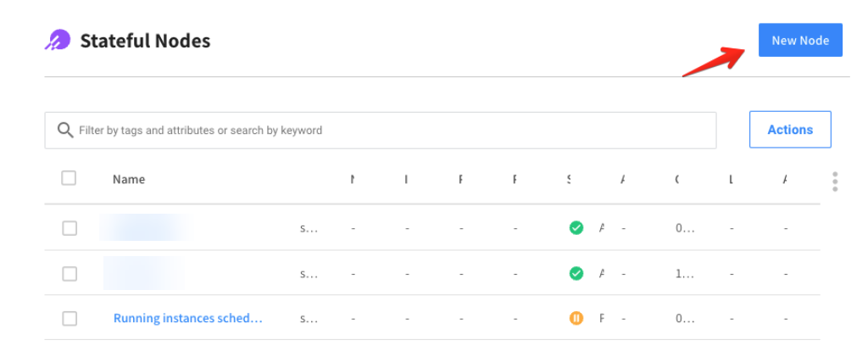
Task: Click the search magnifier icon
Action: (64, 130)
